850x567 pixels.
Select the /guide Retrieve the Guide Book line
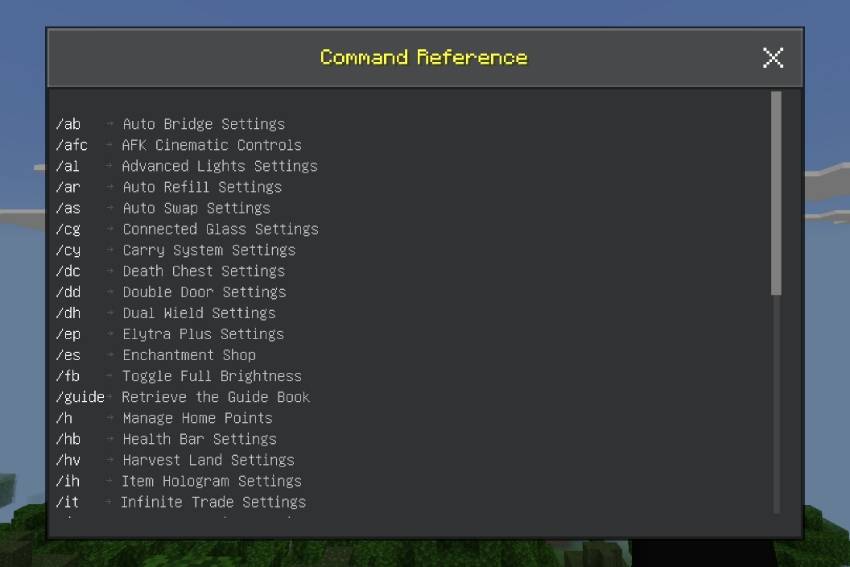pos(183,397)
